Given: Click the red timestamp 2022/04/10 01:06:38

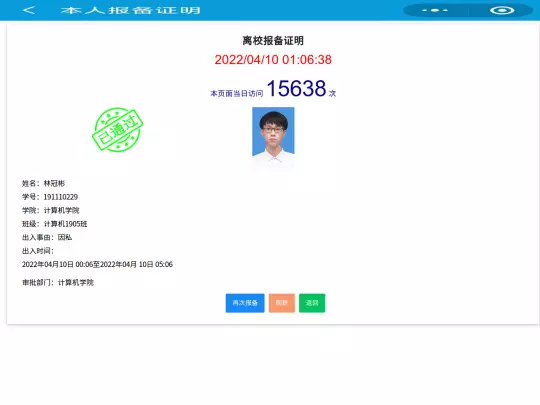Looking at the screenshot, I should (273, 60).
